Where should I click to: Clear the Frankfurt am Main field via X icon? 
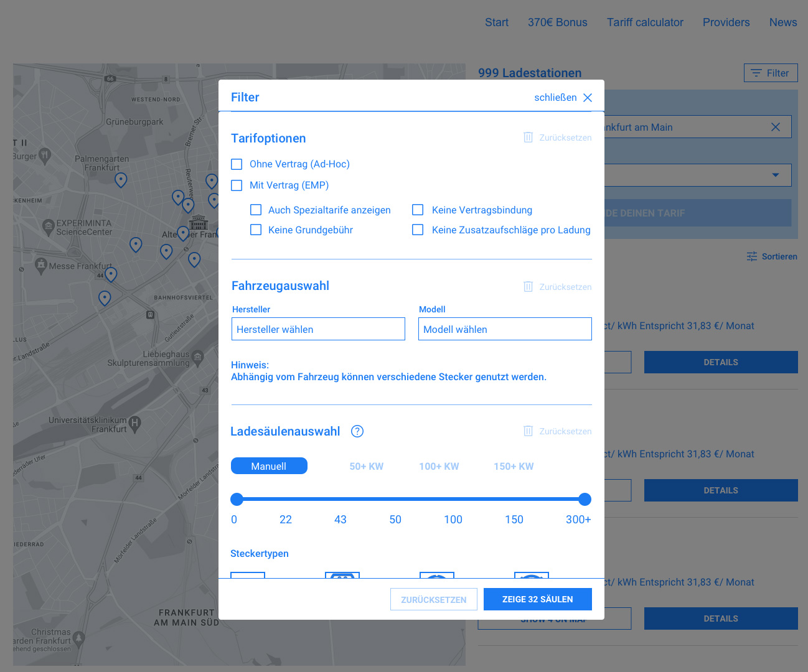[x=776, y=126]
